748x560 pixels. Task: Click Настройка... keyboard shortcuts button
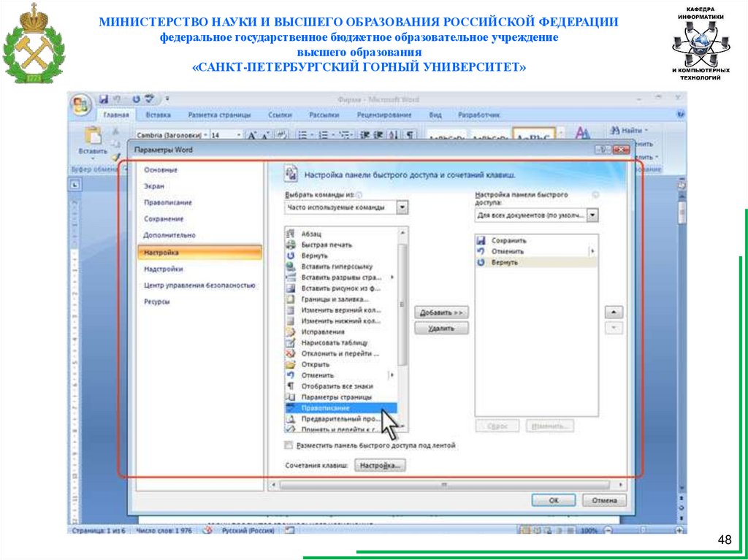click(x=380, y=466)
